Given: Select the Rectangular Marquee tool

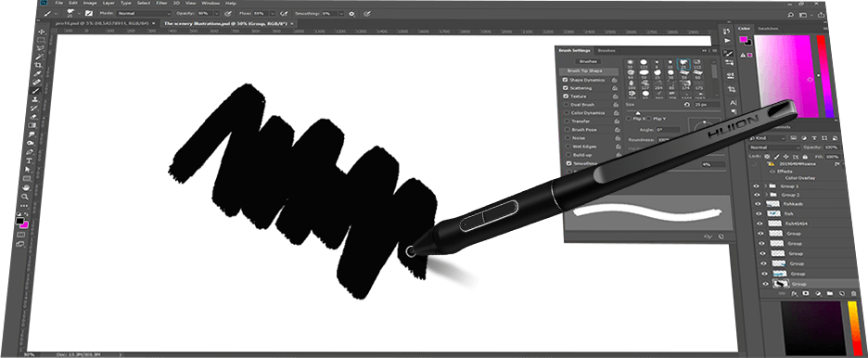Looking at the screenshot, I should 41,39.
